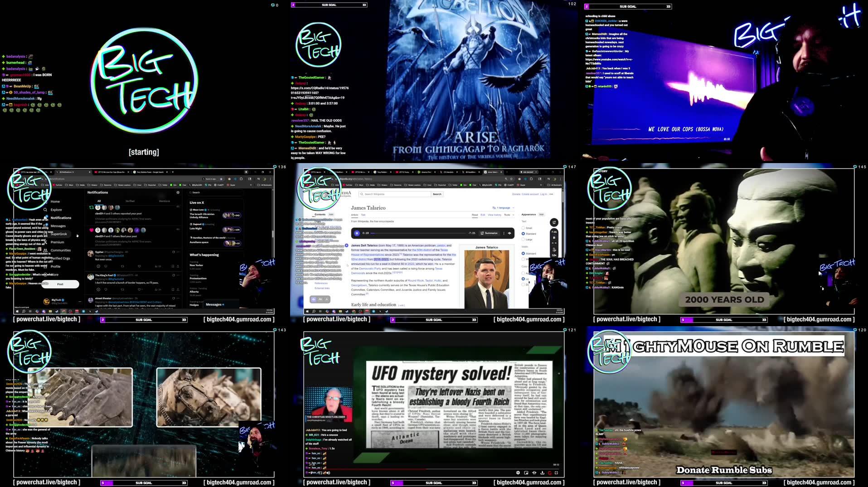Screen dimensions: 868x487
Task: Select Light color on Wikipedia
Action: coord(523,279)
